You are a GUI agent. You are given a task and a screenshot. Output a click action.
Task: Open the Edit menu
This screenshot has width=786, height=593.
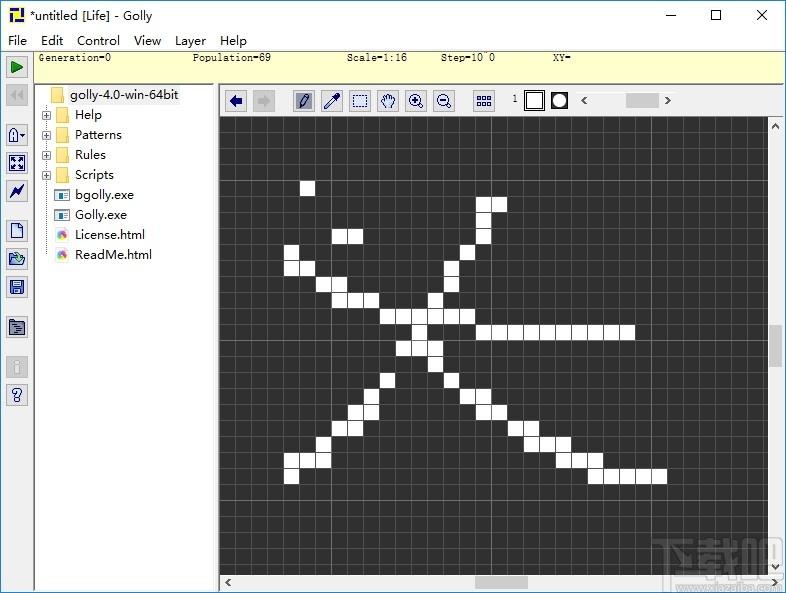point(52,41)
